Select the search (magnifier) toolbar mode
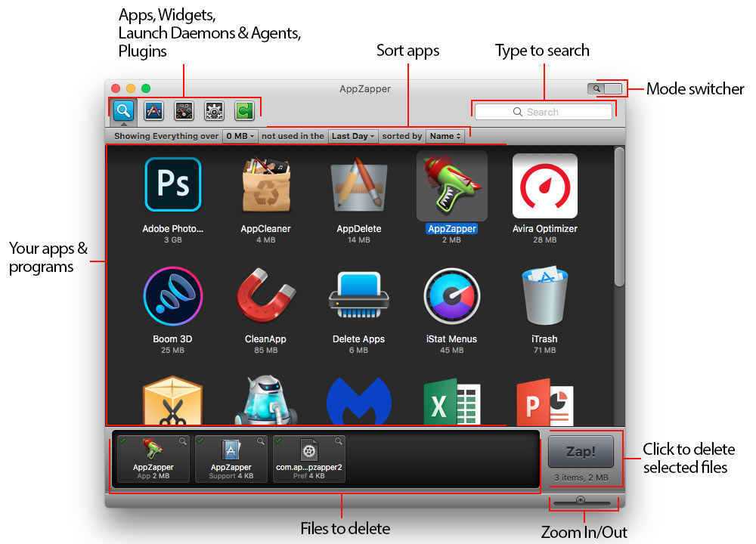 coord(123,111)
